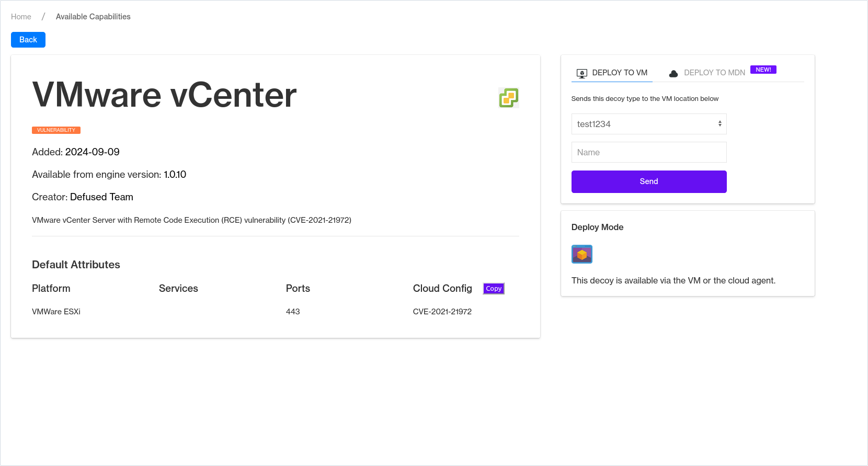The height and width of the screenshot is (466, 868).
Task: Go back with the Back button
Action: point(28,40)
